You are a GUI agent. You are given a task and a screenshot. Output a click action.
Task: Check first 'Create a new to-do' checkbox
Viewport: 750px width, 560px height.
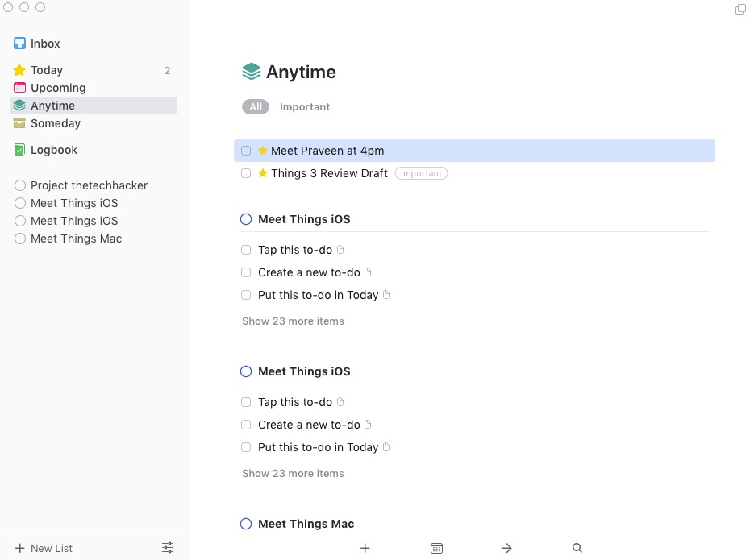[x=246, y=272]
